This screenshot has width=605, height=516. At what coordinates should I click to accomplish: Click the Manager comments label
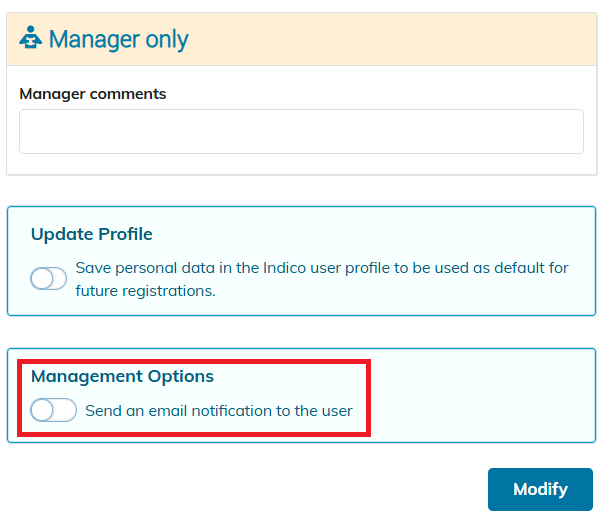point(93,94)
